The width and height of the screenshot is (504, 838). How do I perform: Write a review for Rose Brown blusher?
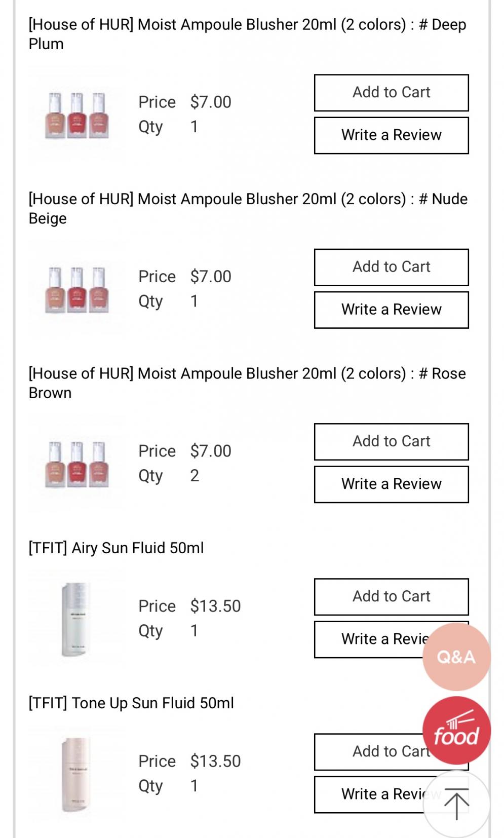click(391, 484)
